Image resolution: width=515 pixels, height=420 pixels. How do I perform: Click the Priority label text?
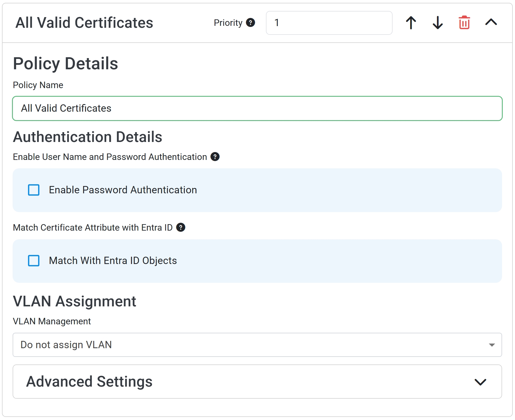228,23
